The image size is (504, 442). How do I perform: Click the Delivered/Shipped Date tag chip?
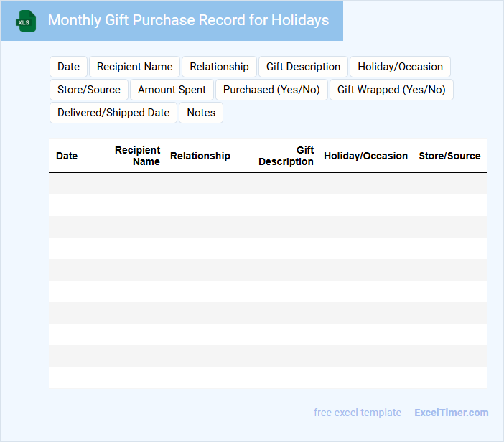click(113, 113)
